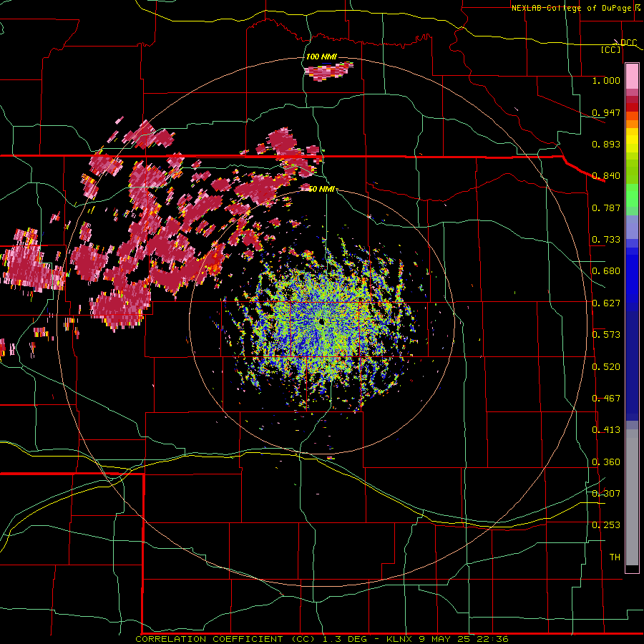Click the 100 NMI range ring label
Viewport: 644px width, 644px height.
321,57
